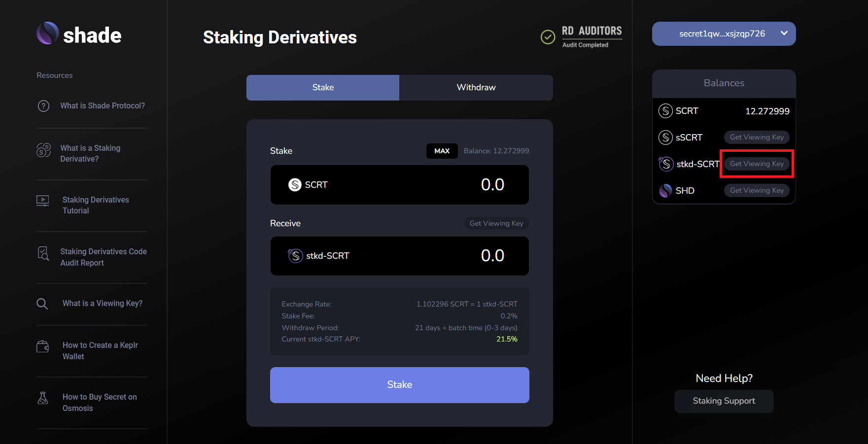Screen dimensions: 868x444
Task: Click the wallet icon for Keplr Wallet guide
Action: [x=43, y=346]
